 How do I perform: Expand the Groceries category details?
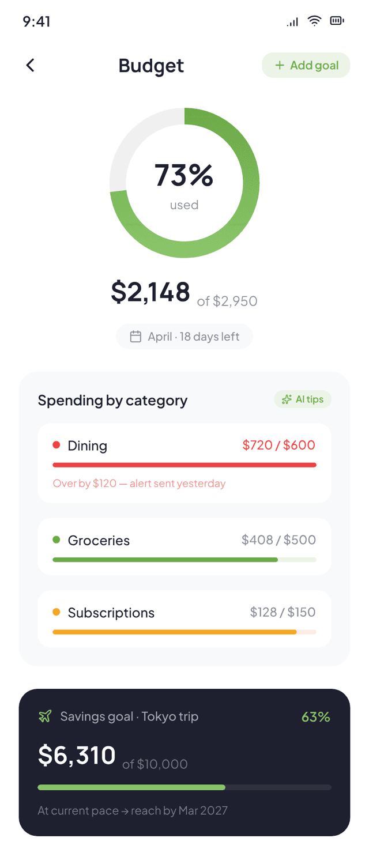click(x=184, y=546)
